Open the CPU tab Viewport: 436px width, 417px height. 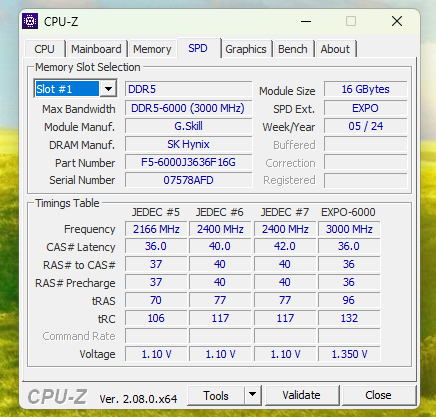tap(44, 49)
